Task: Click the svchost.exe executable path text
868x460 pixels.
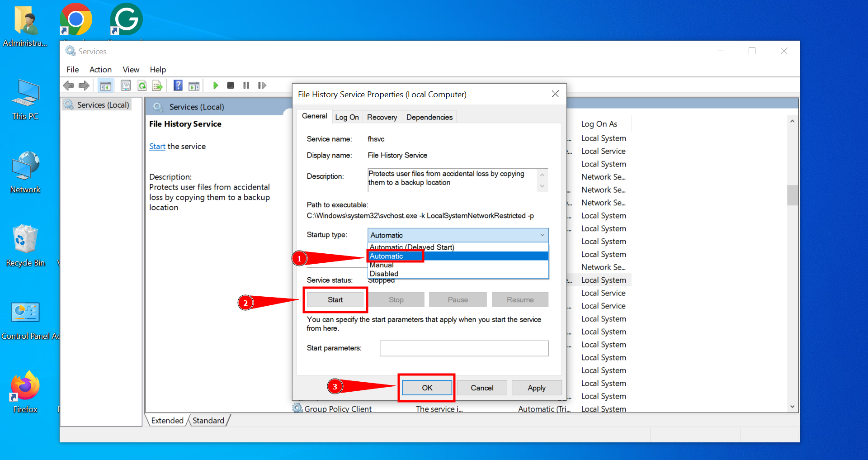Action: (x=420, y=216)
